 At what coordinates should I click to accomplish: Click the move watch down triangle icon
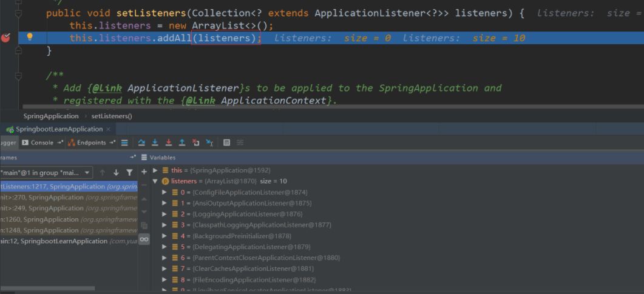point(144,212)
